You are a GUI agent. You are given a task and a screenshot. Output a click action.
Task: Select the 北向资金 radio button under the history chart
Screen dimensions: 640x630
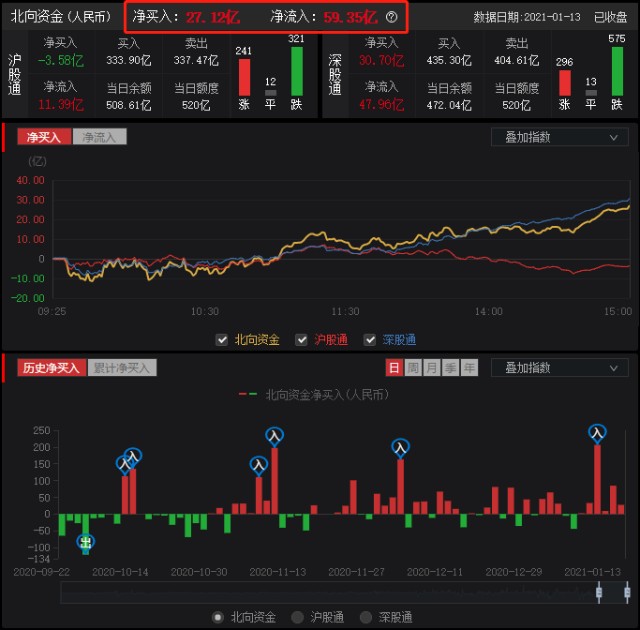point(218,617)
